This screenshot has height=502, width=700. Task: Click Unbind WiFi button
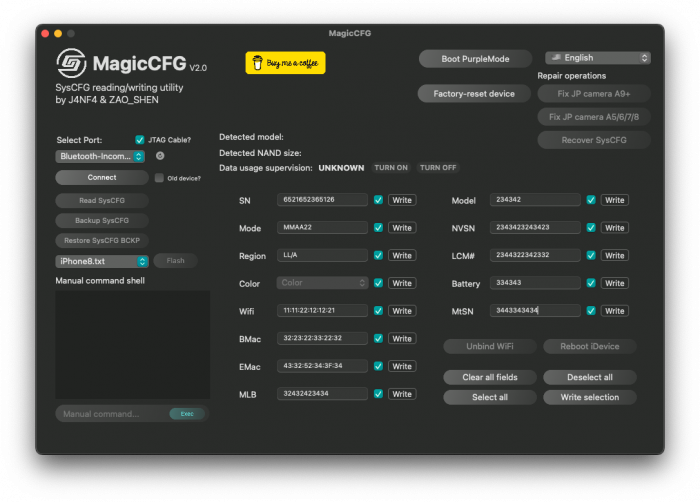(x=490, y=346)
